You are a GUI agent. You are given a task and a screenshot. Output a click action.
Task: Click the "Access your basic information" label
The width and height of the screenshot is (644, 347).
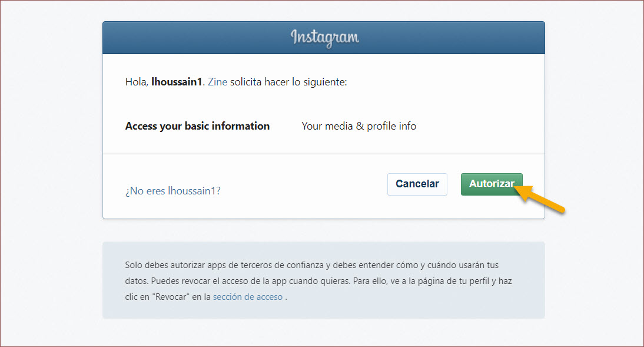point(197,126)
